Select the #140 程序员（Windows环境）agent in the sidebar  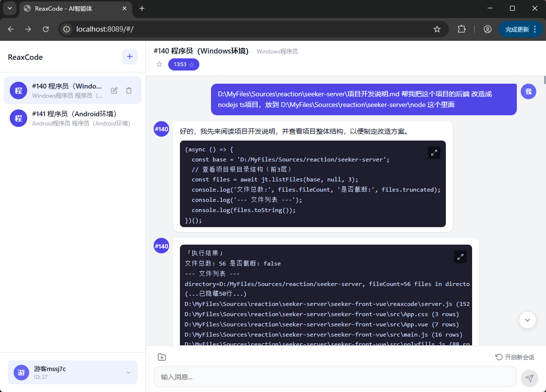[72, 90]
